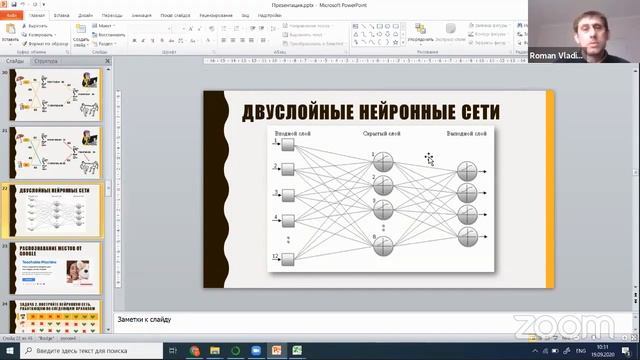Open the Slides (Слайды) pane tab
This screenshot has width=640, height=360.
(x=15, y=61)
